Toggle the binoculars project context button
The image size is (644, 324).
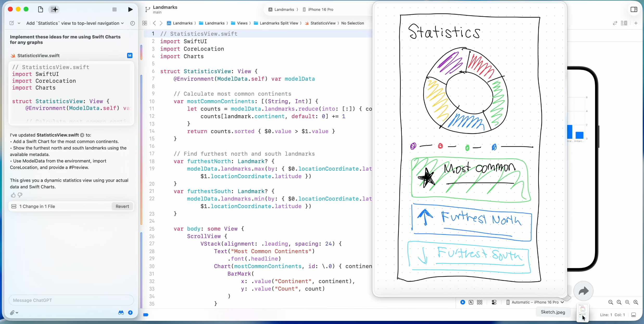point(121,313)
